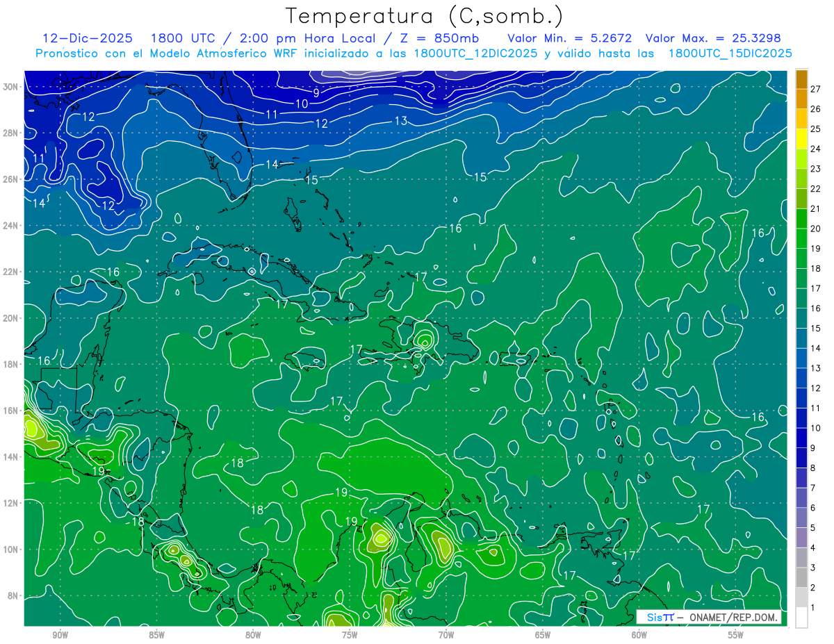Click the 55W longitude axis label
Screen dimensions: 834x644
pos(736,635)
